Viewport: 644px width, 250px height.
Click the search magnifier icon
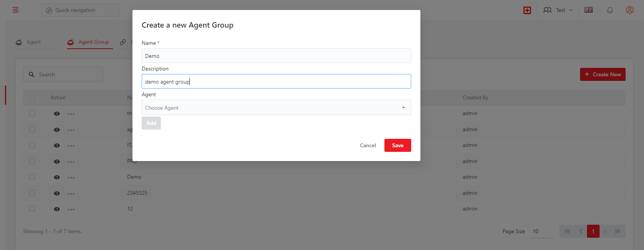[31, 74]
